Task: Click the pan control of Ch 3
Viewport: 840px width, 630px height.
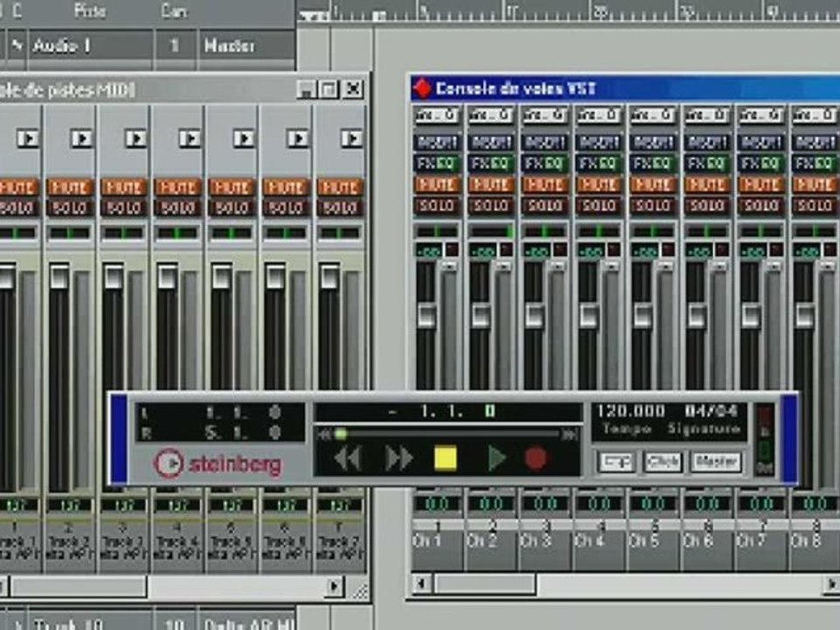Action: pos(545,231)
